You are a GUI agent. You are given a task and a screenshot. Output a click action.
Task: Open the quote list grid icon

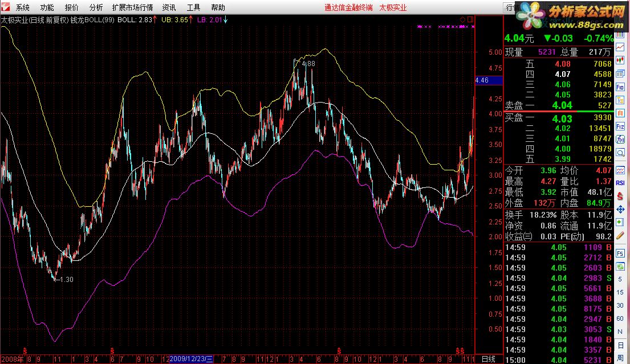(620, 35)
